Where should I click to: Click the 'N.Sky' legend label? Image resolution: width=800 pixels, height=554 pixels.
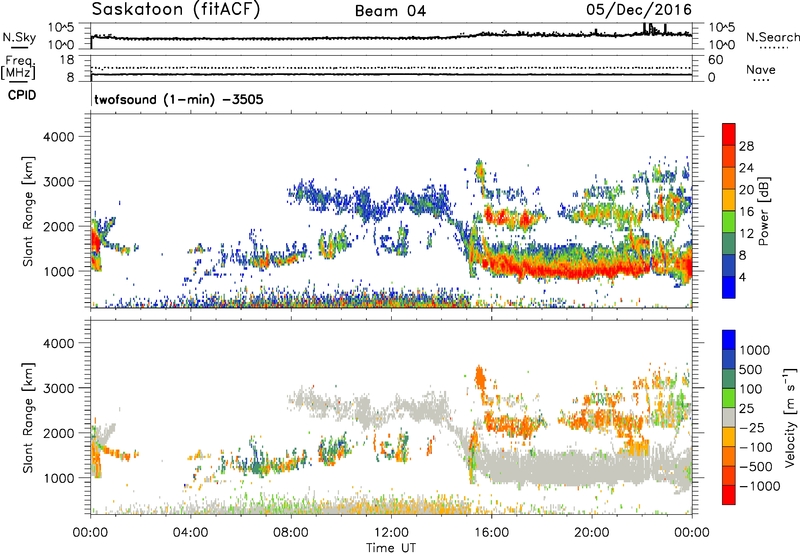click(x=19, y=37)
